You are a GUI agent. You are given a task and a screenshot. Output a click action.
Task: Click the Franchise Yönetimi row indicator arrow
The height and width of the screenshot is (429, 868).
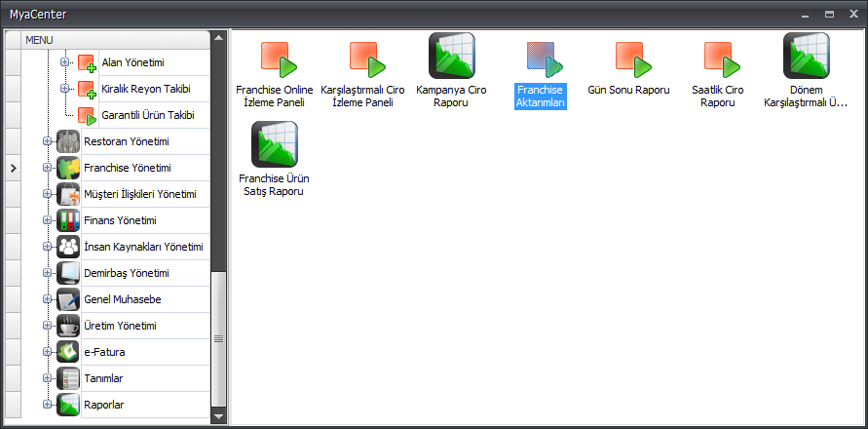point(14,168)
